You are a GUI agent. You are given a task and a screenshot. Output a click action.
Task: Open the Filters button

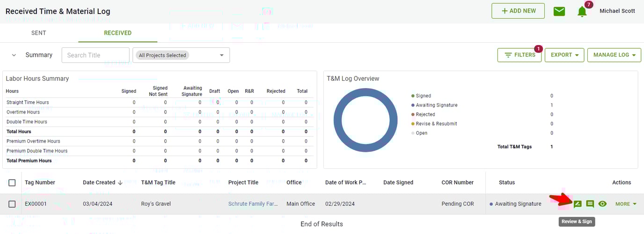point(520,55)
